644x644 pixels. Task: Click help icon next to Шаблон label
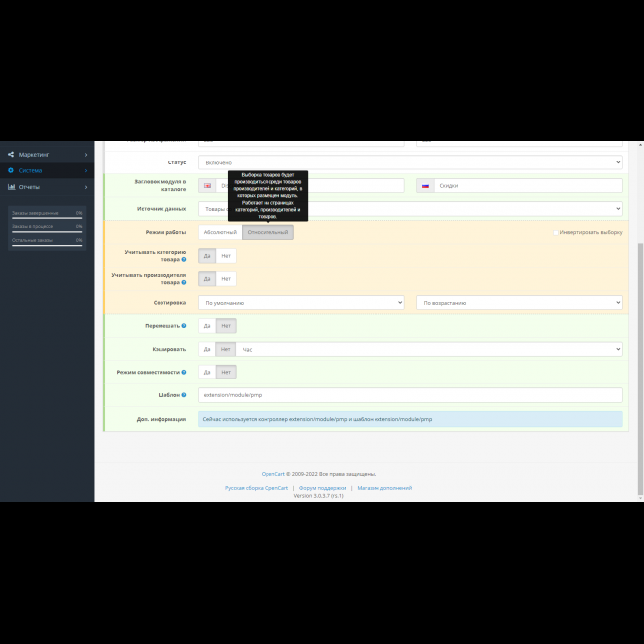pyautogui.click(x=184, y=395)
